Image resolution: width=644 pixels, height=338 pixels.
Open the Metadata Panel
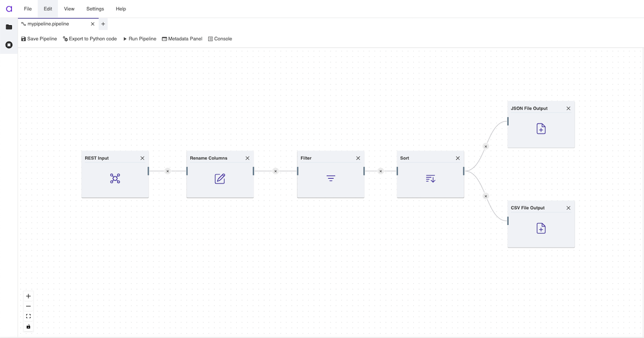click(x=182, y=39)
